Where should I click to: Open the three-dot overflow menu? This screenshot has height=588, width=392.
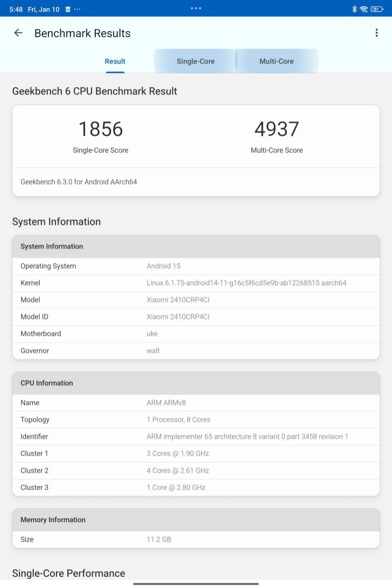376,33
